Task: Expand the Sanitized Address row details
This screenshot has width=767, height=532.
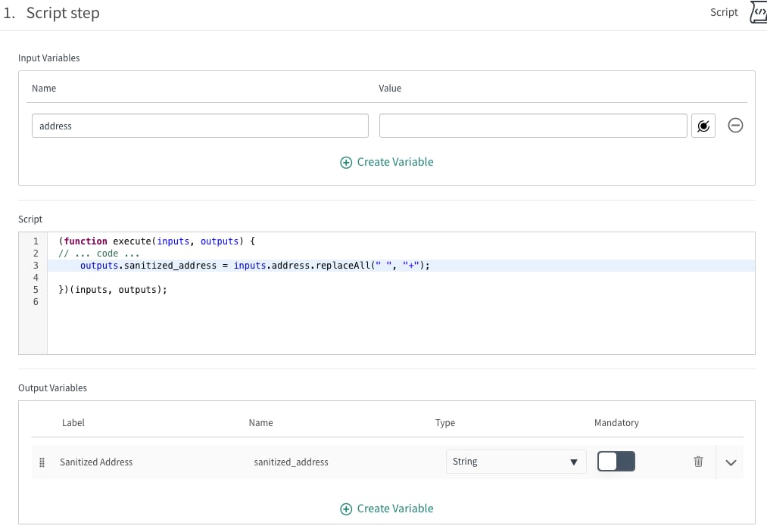Action: (731, 462)
